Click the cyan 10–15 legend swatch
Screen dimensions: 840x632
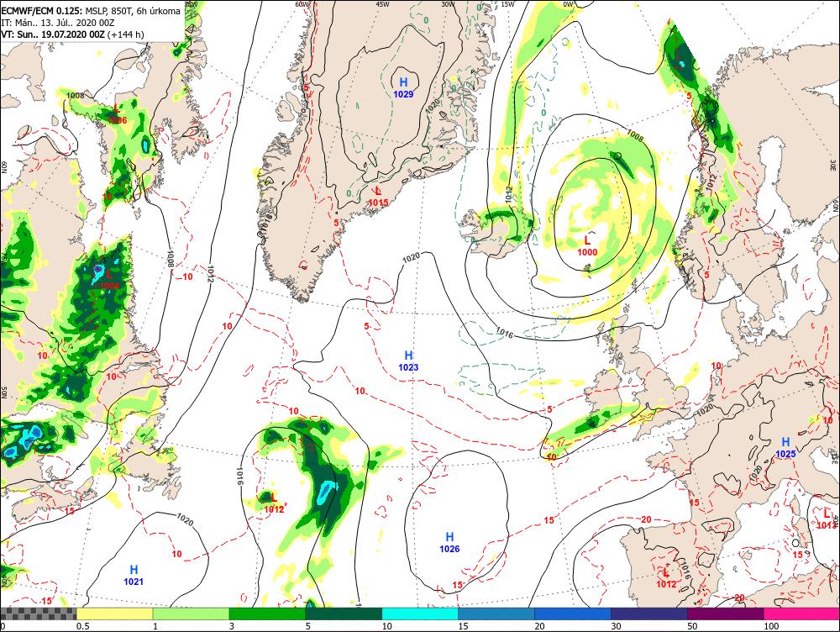(x=420, y=614)
